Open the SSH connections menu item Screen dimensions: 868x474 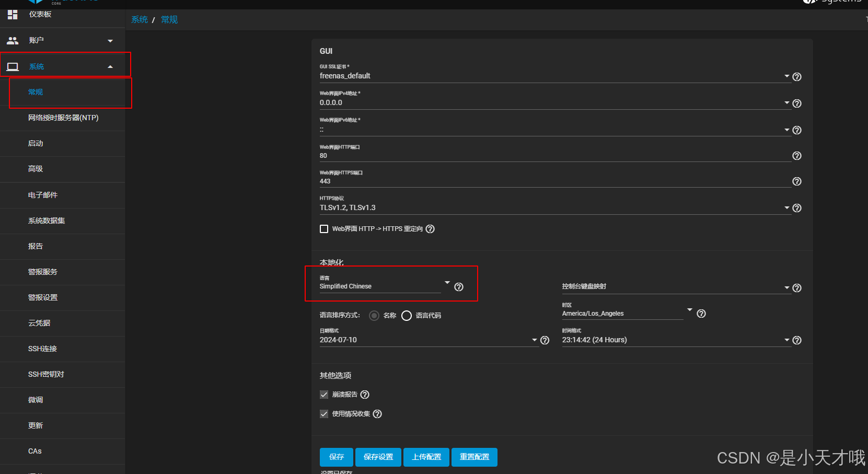coord(63,349)
